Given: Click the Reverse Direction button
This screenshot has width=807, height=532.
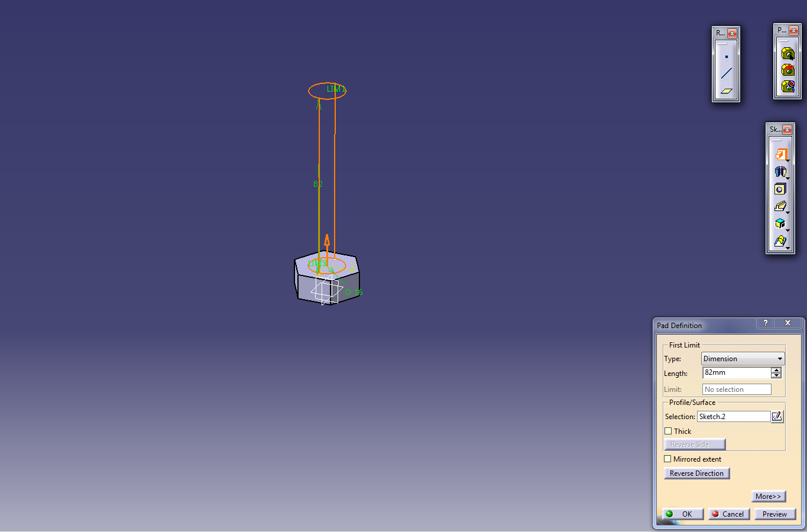Looking at the screenshot, I should tap(696, 473).
